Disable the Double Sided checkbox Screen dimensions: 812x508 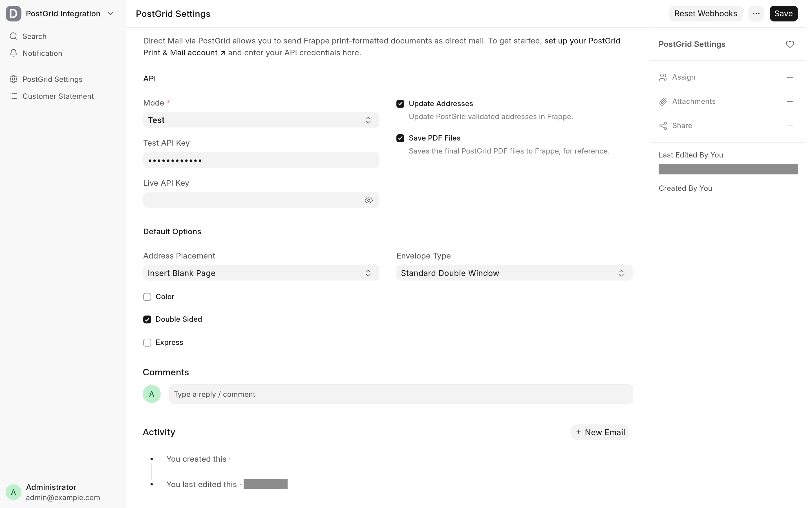(x=147, y=319)
